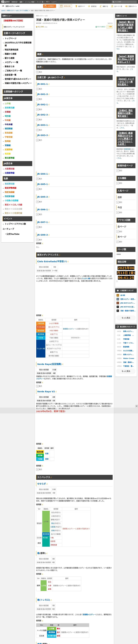
Task: Open the バージョン管理 menu in top bar
Action: (x=30, y=2)
